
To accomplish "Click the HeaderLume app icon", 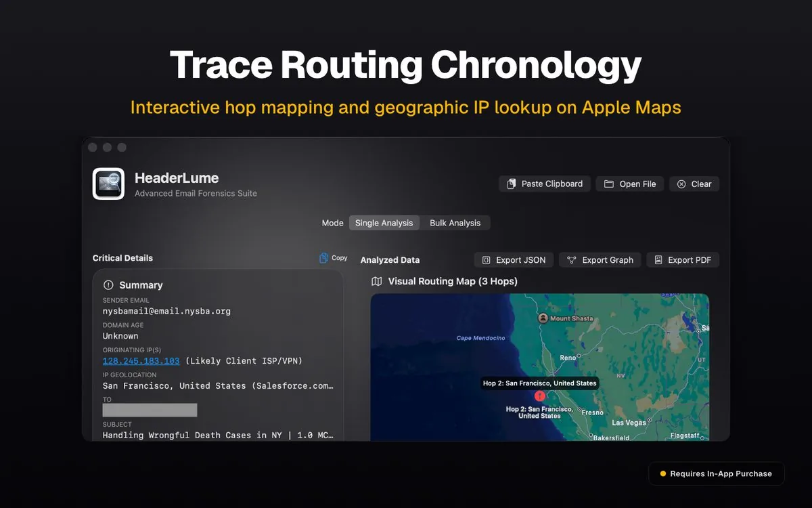I will point(108,184).
